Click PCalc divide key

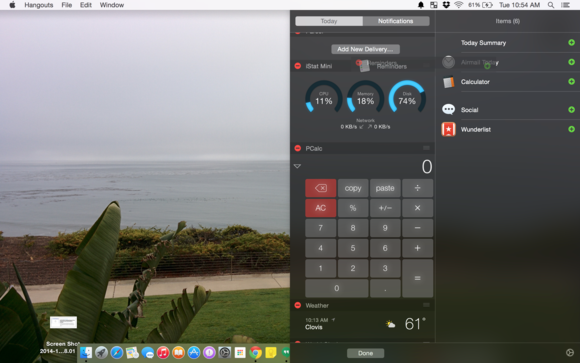417,188
